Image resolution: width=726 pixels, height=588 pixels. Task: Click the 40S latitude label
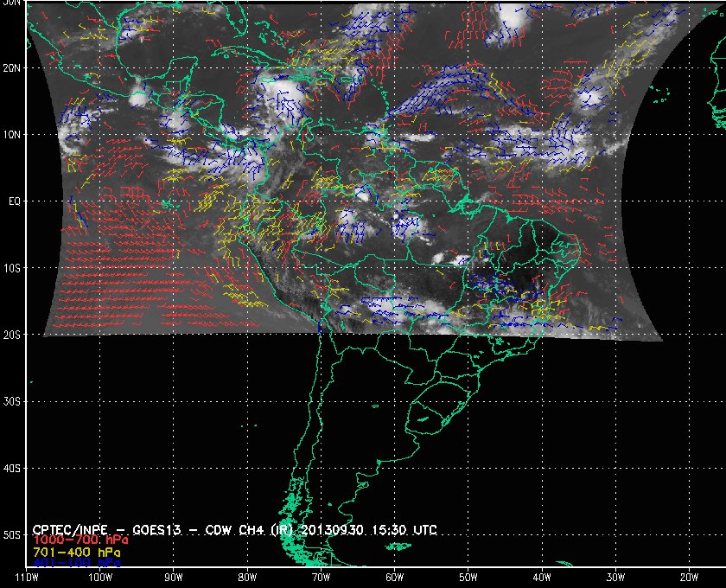click(x=12, y=469)
